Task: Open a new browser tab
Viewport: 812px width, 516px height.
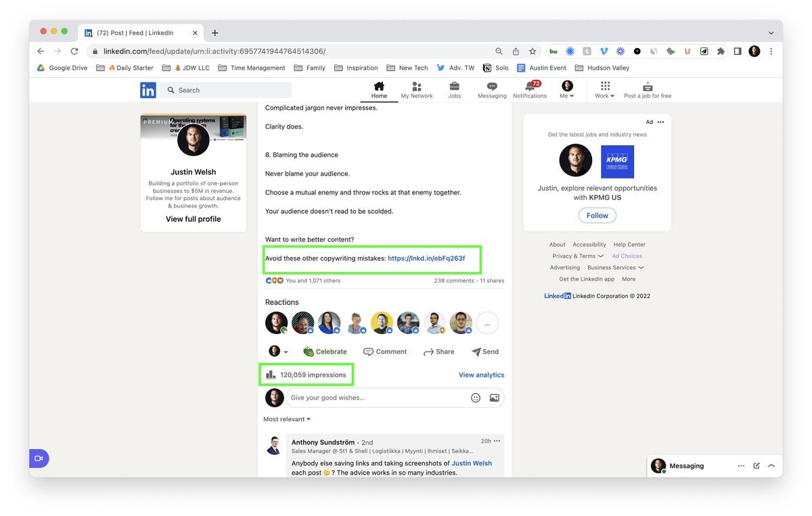Action: click(x=215, y=32)
